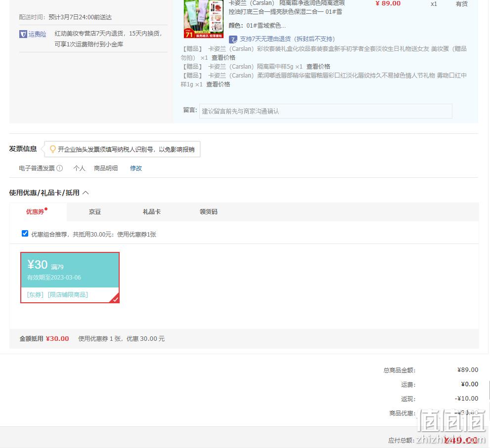Open the 支持7天无理由退货 link
The width and height of the screenshot is (490, 448).
point(287,39)
